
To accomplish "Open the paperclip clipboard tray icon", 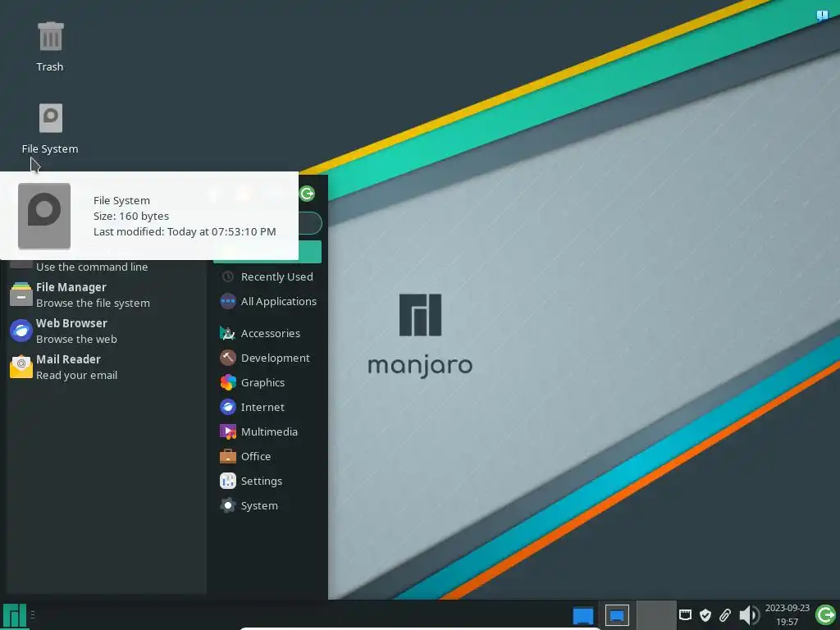I will click(725, 615).
